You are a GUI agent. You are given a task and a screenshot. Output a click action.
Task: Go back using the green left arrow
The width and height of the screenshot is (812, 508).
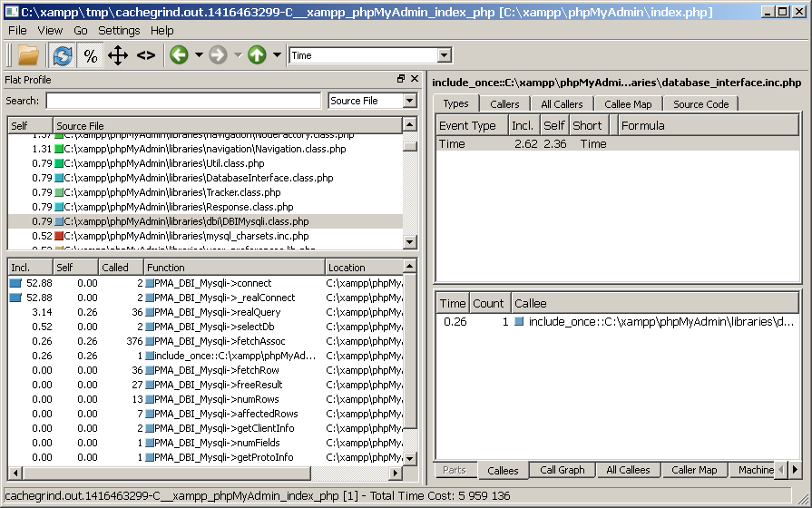[179, 55]
